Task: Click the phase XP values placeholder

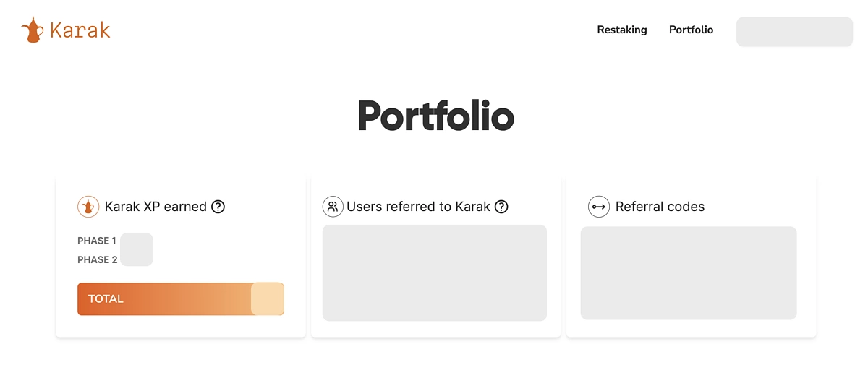Action: click(x=137, y=249)
